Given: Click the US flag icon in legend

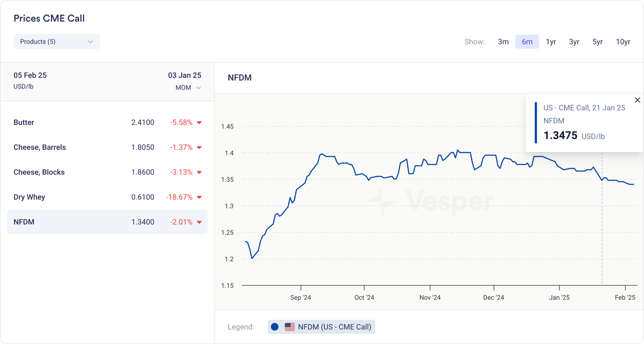Looking at the screenshot, I should click(x=289, y=327).
